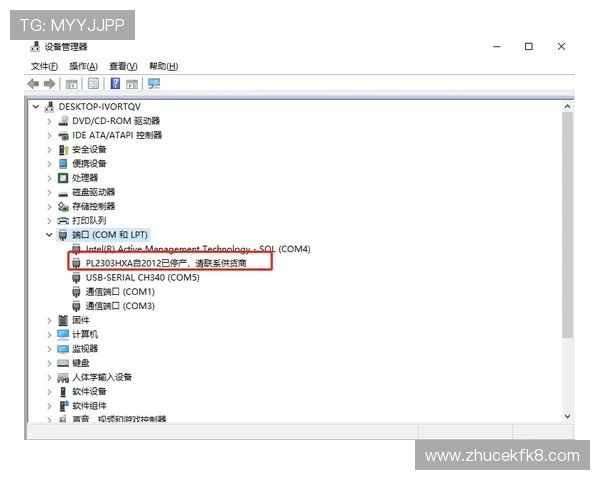Click the 软件组件 icon
This screenshot has width=600, height=480.
point(64,406)
